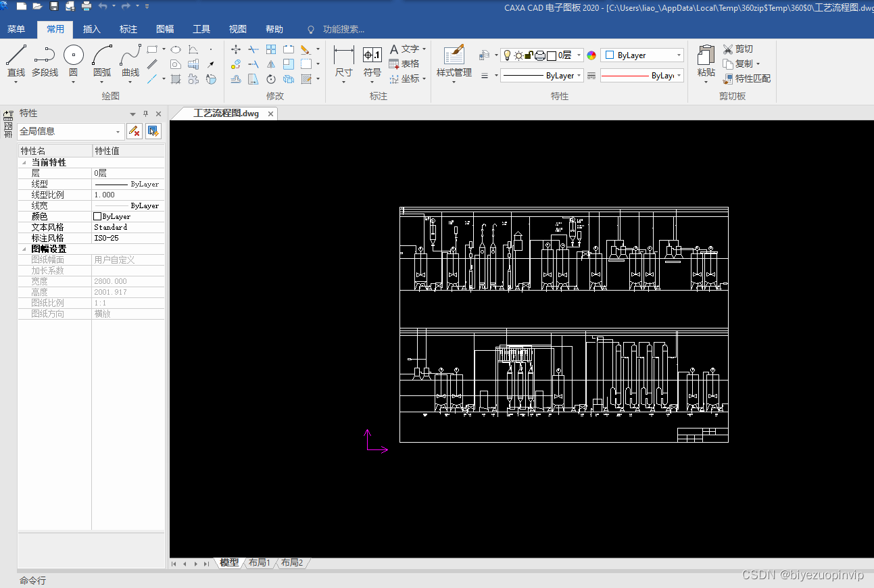The height and width of the screenshot is (588, 874).
Task: Click the quick-select icon in 特性 panel
Action: coord(153,131)
